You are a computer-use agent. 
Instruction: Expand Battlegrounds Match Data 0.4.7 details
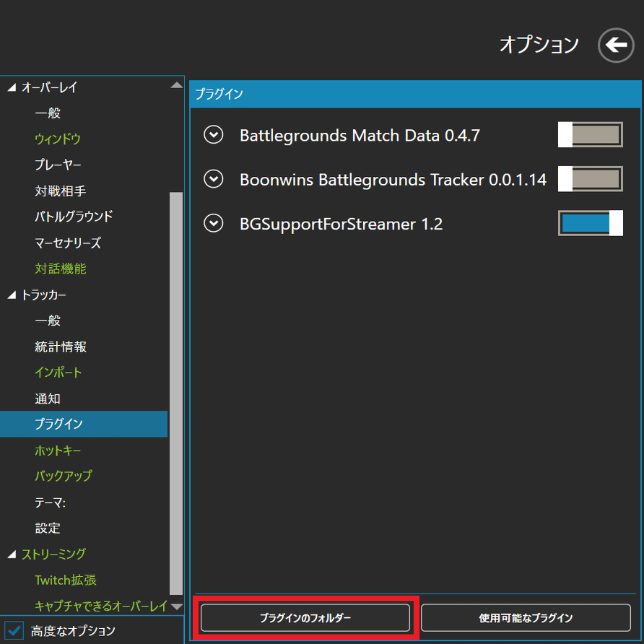tap(214, 135)
